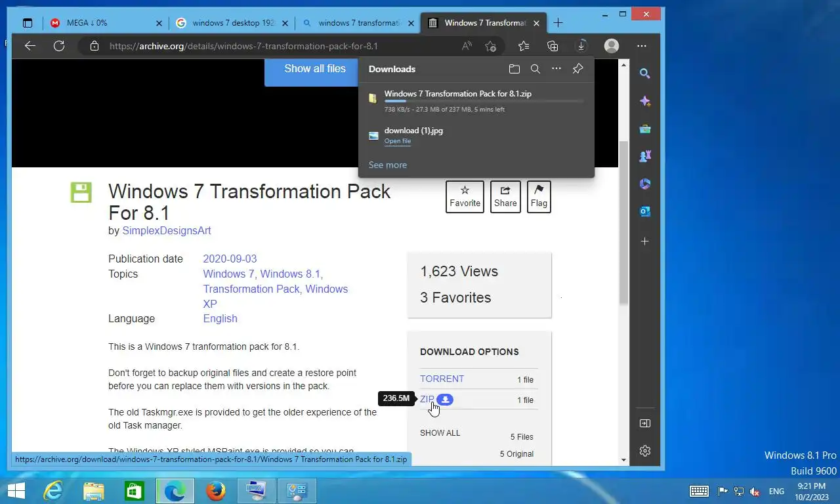
Task: Toggle the Downloads toolbar button
Action: pyautogui.click(x=581, y=46)
